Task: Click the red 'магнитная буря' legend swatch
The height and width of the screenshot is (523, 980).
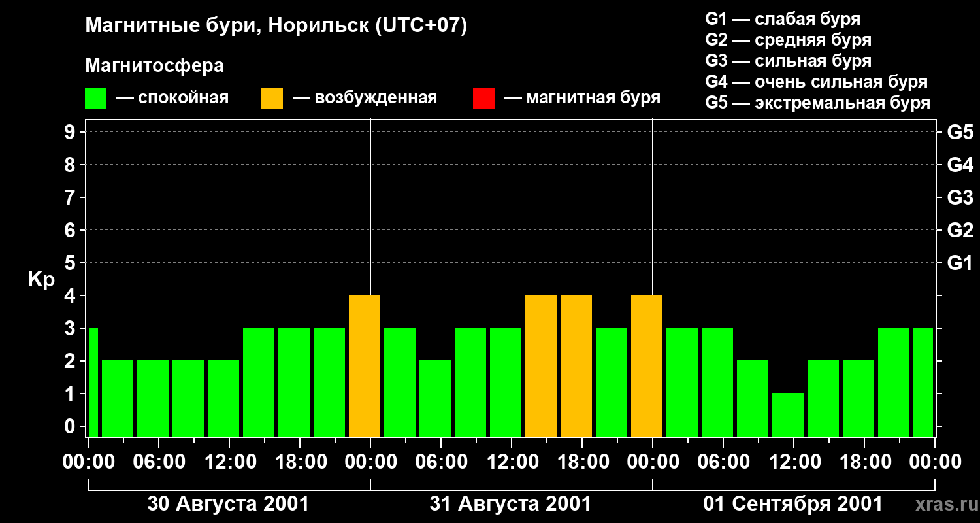Action: 483,99
